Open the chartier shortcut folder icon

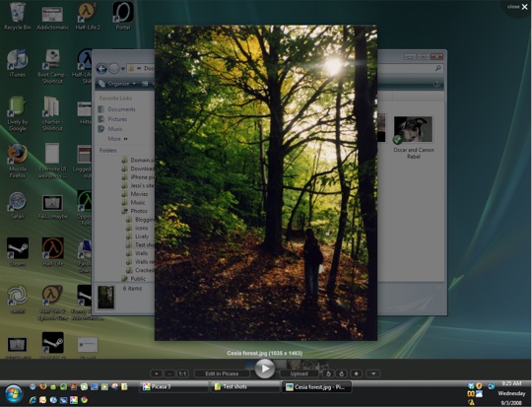click(x=52, y=113)
